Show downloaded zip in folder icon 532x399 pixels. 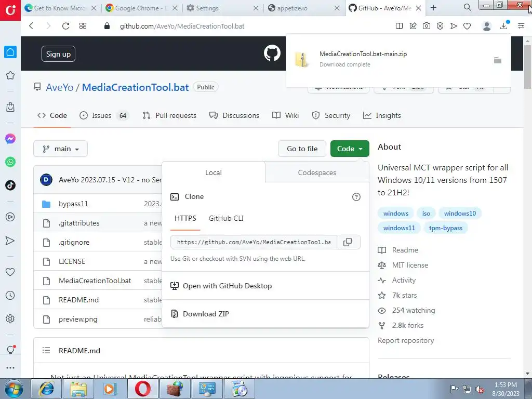tap(498, 60)
